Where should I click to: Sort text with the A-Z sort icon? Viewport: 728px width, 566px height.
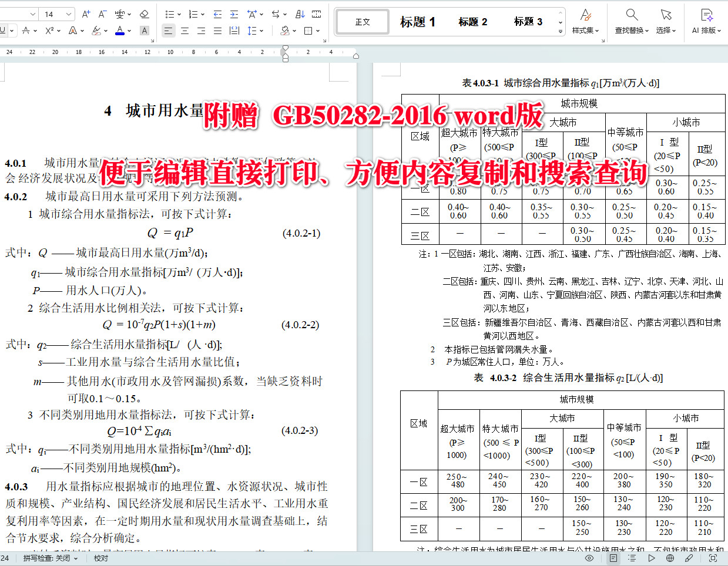coord(300,14)
